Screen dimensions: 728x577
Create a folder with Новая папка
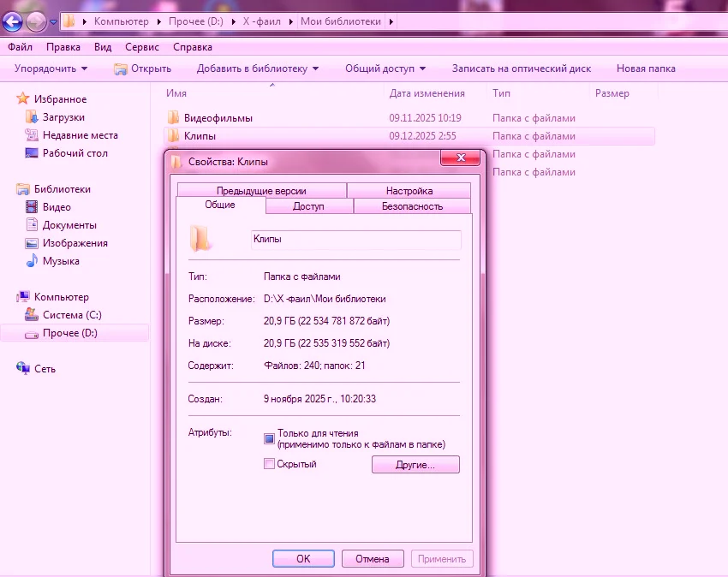[646, 68]
